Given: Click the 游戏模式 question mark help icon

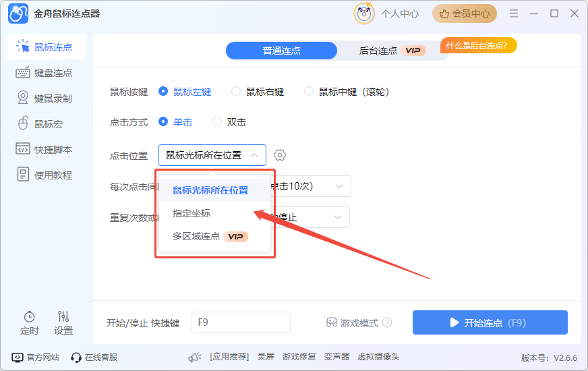Looking at the screenshot, I should tap(387, 322).
